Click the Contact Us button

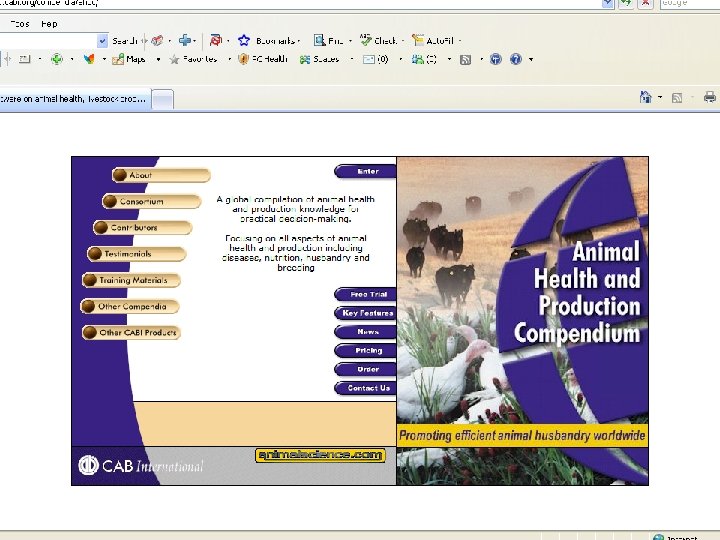366,388
